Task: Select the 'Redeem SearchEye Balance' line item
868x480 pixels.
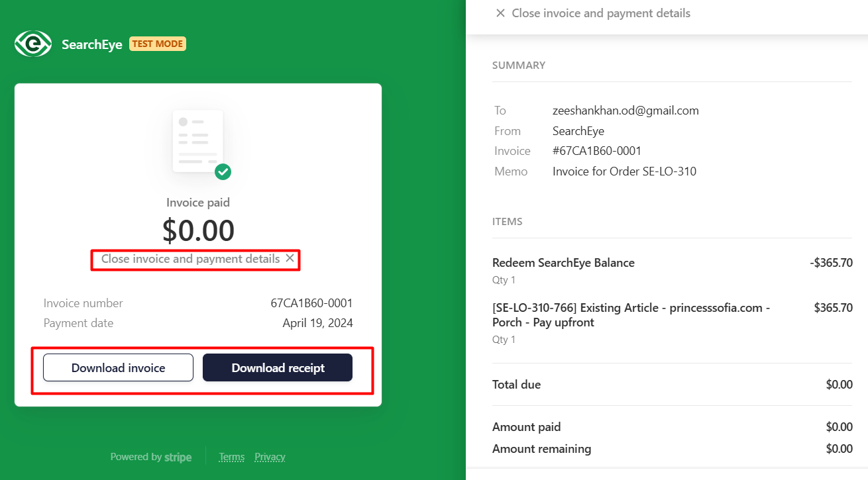Action: point(563,263)
